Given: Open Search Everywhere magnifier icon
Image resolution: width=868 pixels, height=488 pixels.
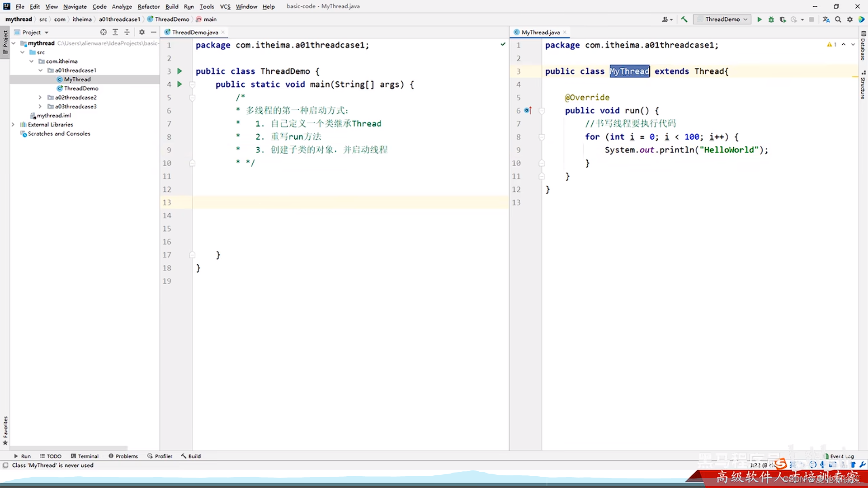Looking at the screenshot, I should pos(838,19).
